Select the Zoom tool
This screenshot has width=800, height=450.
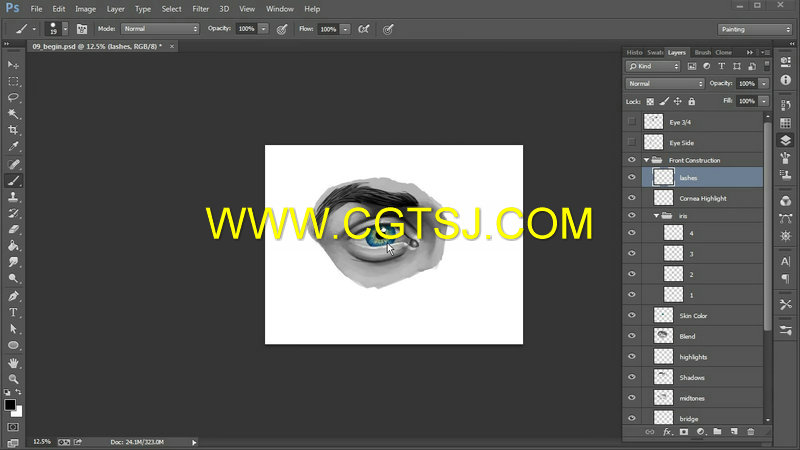click(13, 379)
